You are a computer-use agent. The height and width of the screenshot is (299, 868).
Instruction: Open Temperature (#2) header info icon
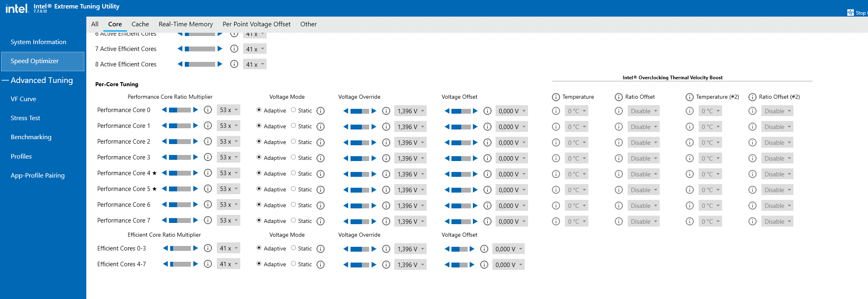(690, 97)
